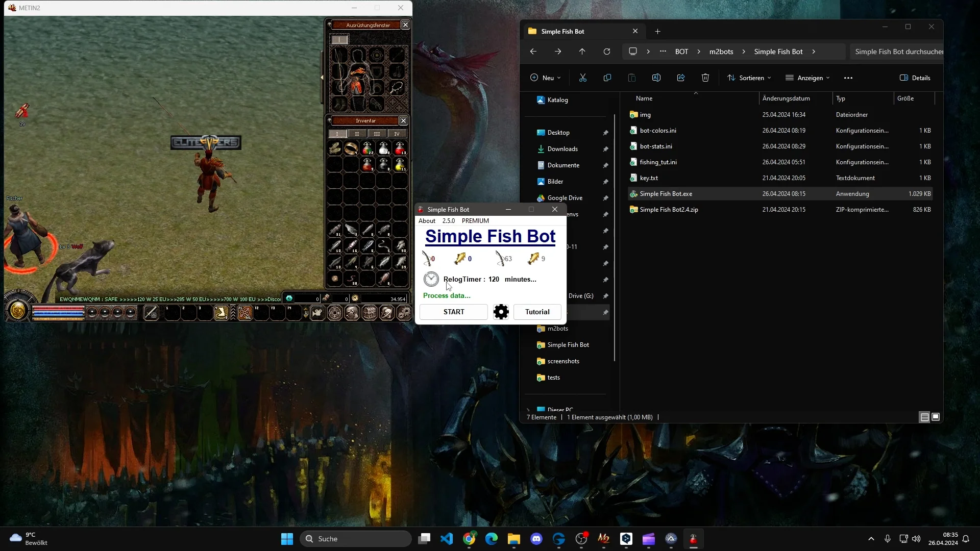This screenshot has height=551, width=980.
Task: Click the delete trash icon in Explorer
Action: coord(705,78)
